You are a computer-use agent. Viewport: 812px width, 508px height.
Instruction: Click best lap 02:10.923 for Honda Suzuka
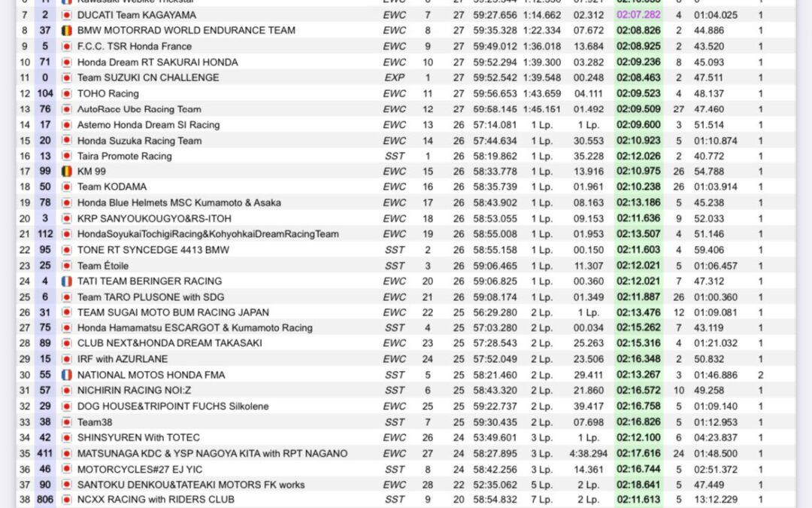[638, 141]
